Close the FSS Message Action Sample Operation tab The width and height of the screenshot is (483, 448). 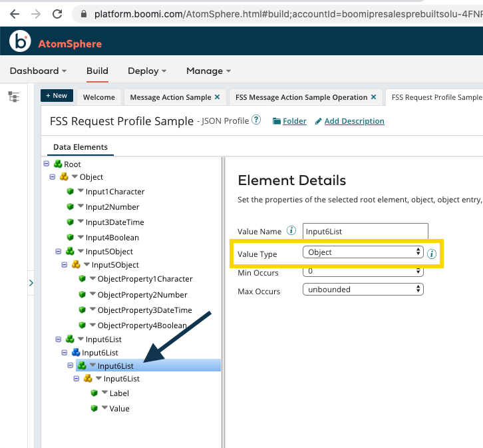(x=373, y=97)
